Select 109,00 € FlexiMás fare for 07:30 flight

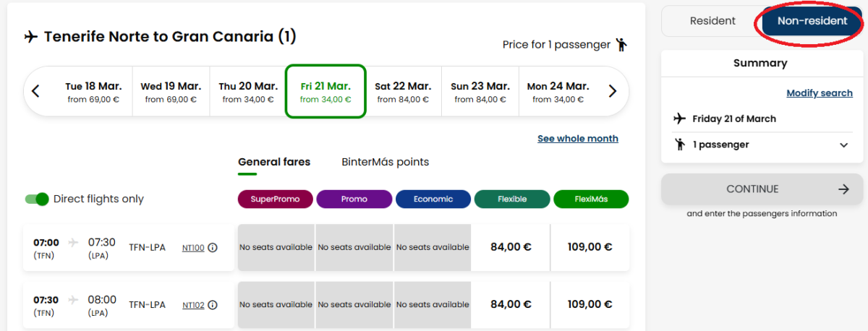click(x=590, y=305)
